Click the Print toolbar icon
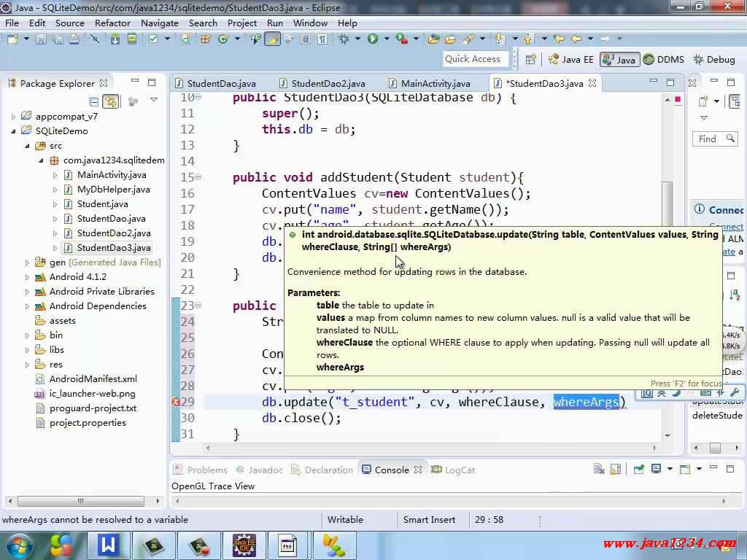 74,39
